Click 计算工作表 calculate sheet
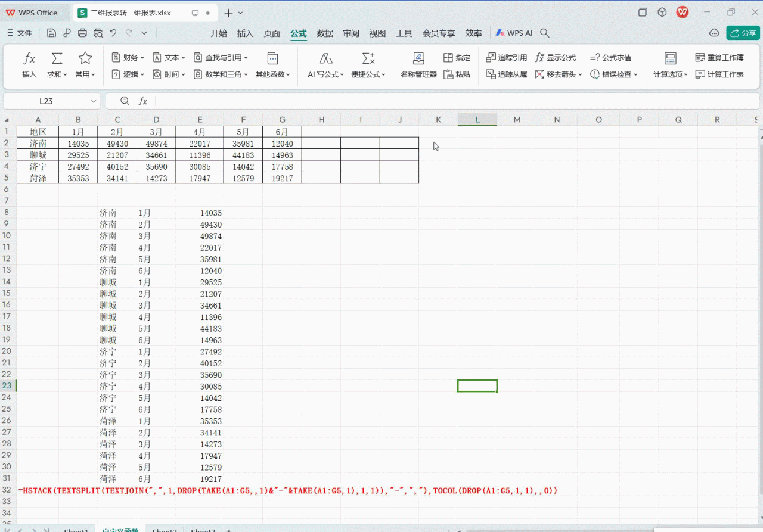The width and height of the screenshot is (763, 532). point(719,74)
